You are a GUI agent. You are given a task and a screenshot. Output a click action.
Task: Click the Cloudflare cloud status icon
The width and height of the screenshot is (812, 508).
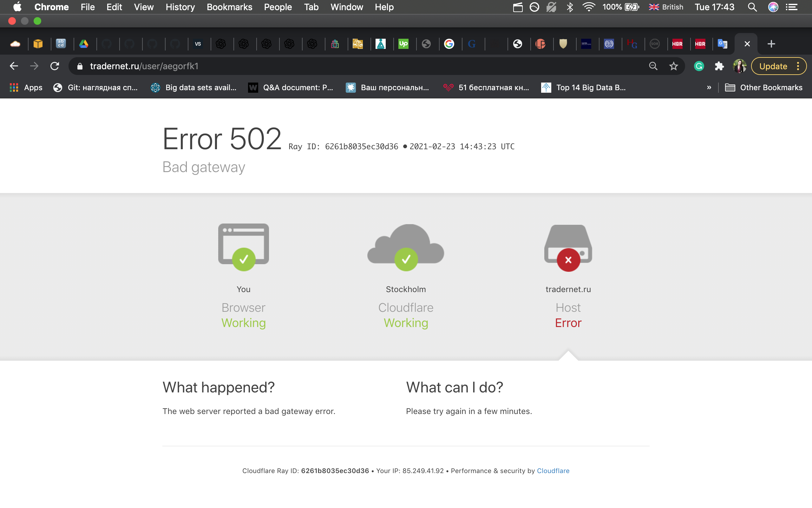(x=406, y=247)
